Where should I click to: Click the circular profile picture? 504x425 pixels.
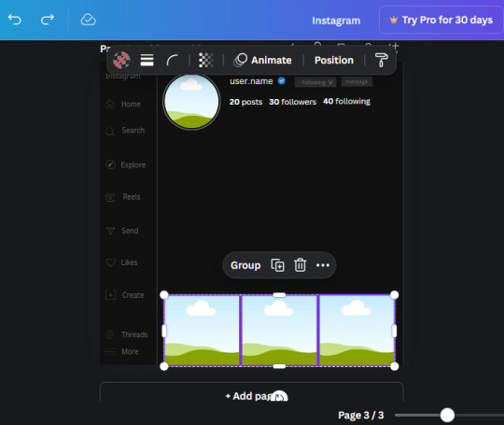click(191, 102)
